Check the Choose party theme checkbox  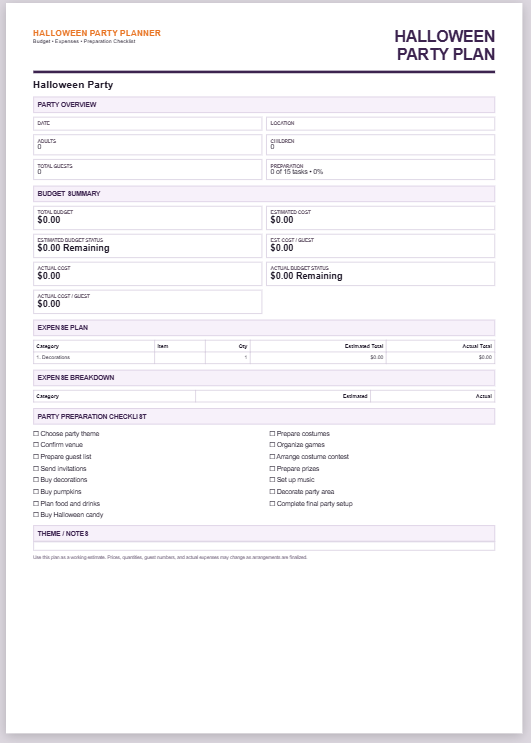(x=36, y=434)
